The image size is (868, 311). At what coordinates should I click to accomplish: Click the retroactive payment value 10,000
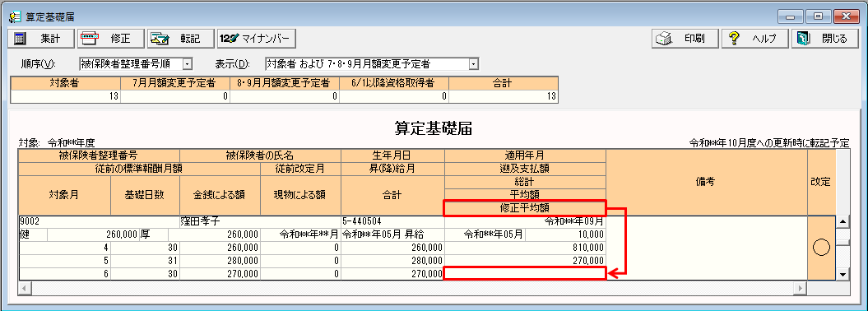pos(565,234)
